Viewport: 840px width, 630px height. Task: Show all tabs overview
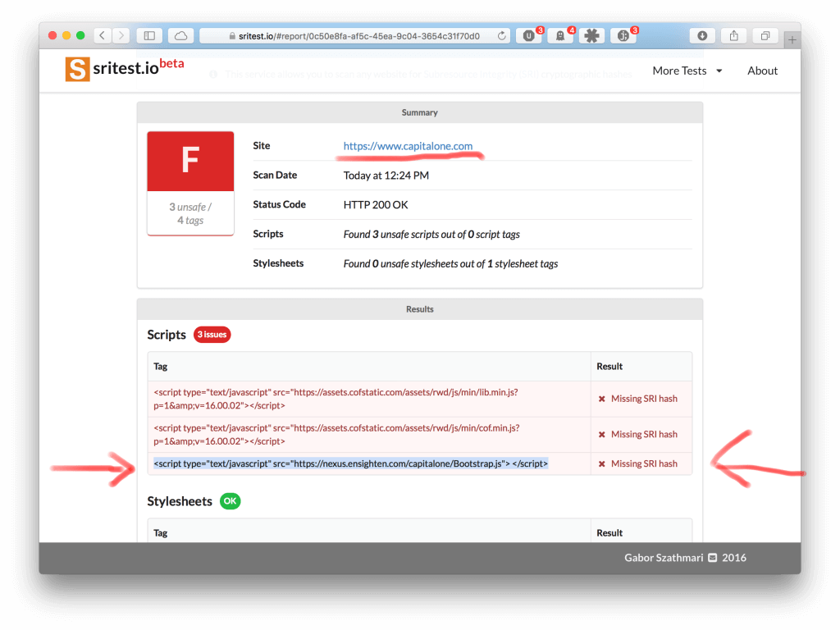click(x=765, y=36)
